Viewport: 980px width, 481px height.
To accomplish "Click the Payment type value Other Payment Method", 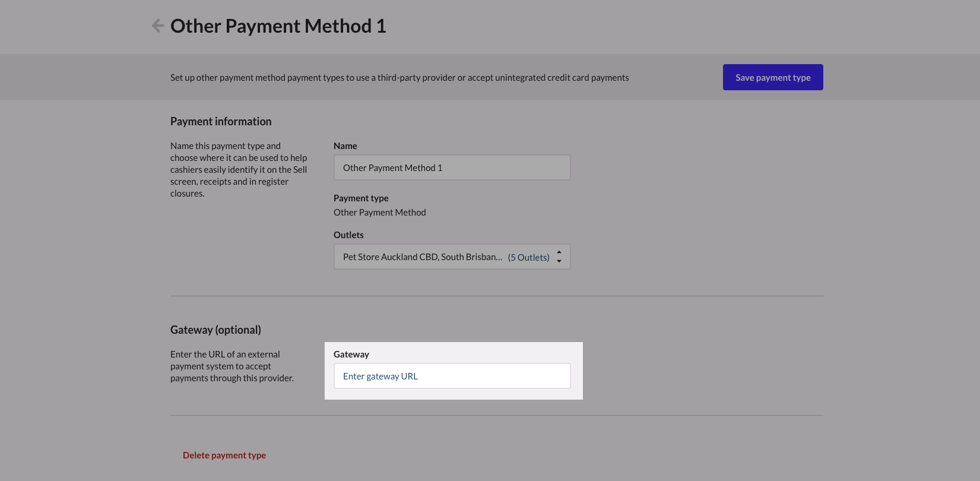I will click(x=380, y=213).
